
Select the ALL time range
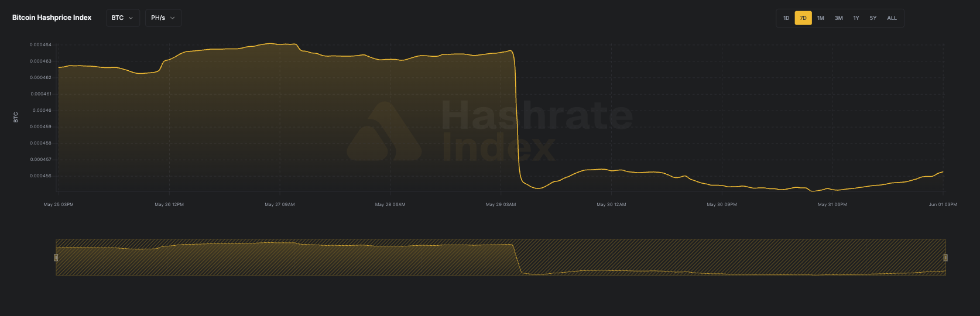(x=892, y=18)
